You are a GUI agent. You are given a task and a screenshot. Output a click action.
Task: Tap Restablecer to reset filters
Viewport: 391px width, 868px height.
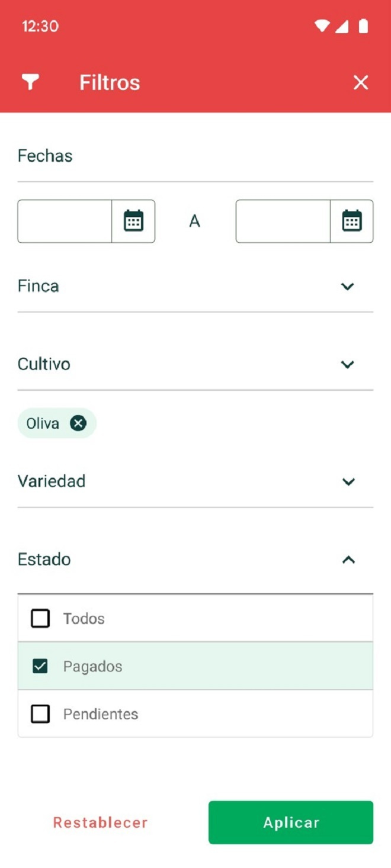[100, 822]
